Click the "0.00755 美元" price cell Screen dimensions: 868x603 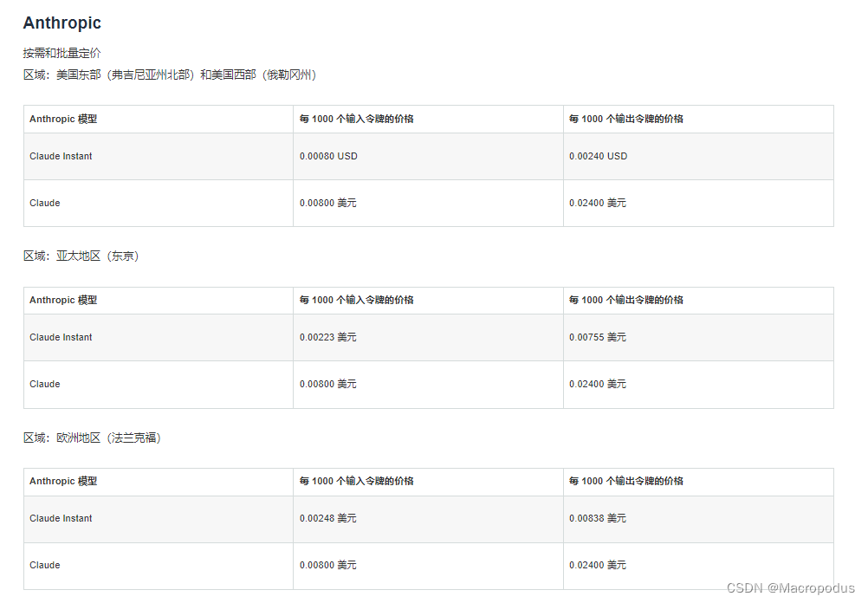tap(598, 337)
